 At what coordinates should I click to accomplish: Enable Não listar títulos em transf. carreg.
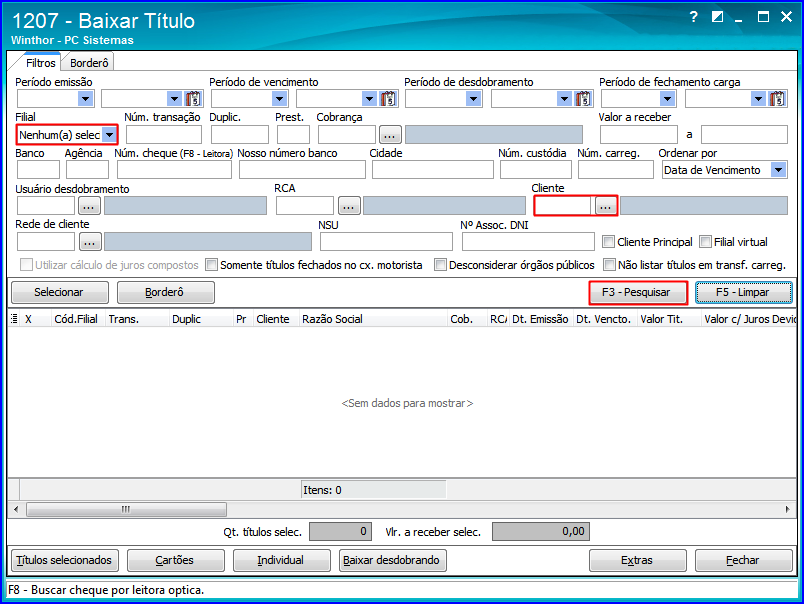[x=609, y=265]
